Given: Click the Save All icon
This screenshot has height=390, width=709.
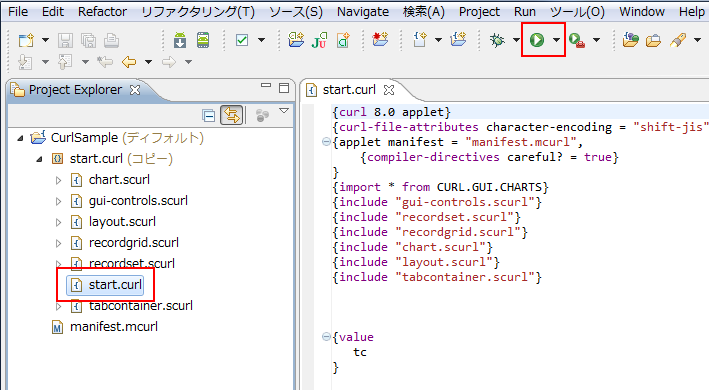Looking at the screenshot, I should coord(88,40).
